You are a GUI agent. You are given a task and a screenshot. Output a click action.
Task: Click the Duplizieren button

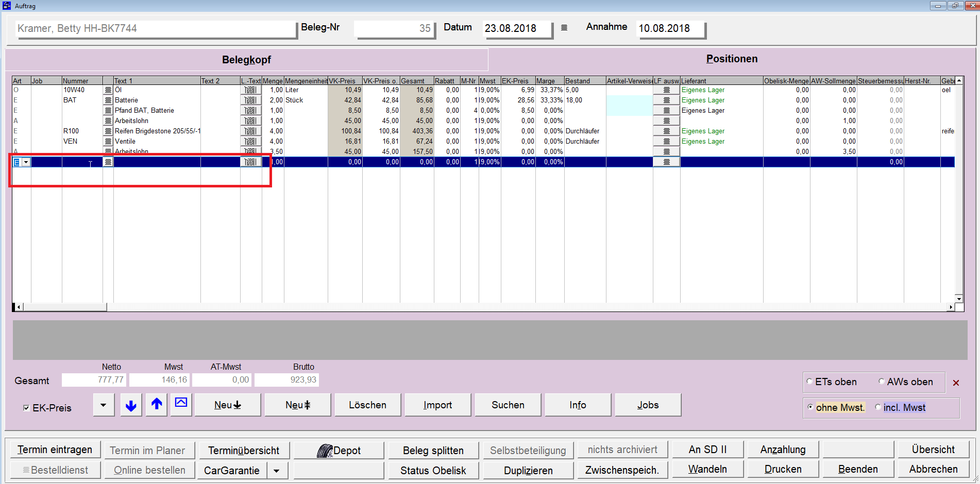(x=528, y=471)
